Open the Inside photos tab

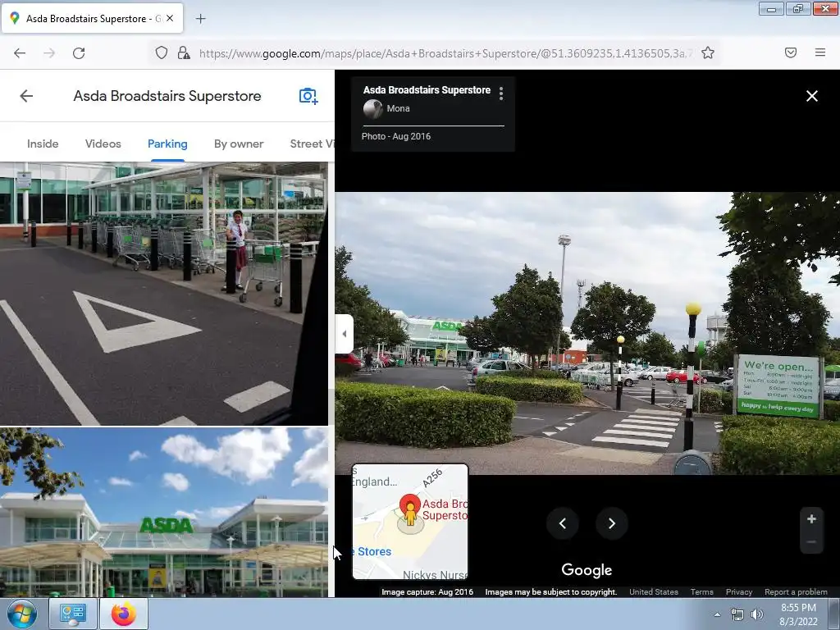point(43,144)
